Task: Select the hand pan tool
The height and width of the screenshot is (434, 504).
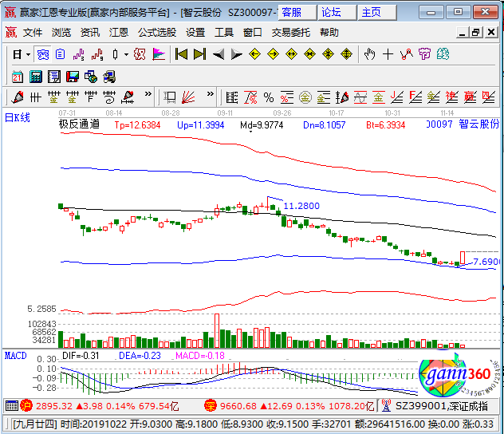Action: [370, 54]
